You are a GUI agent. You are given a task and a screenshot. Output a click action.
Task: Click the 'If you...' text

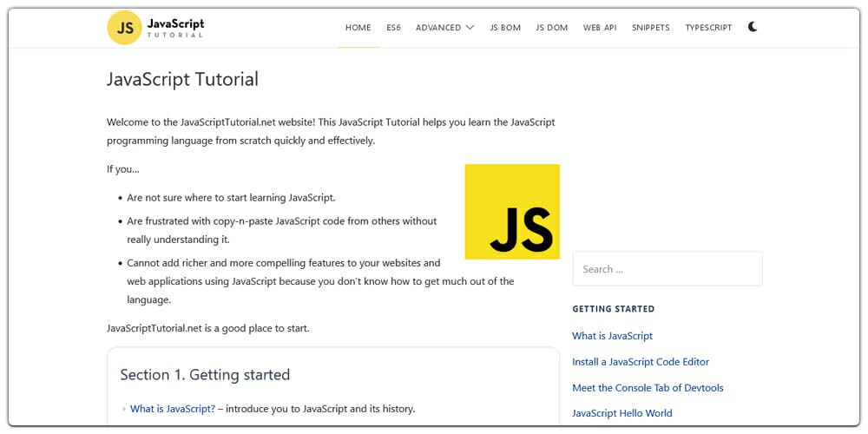tap(123, 169)
